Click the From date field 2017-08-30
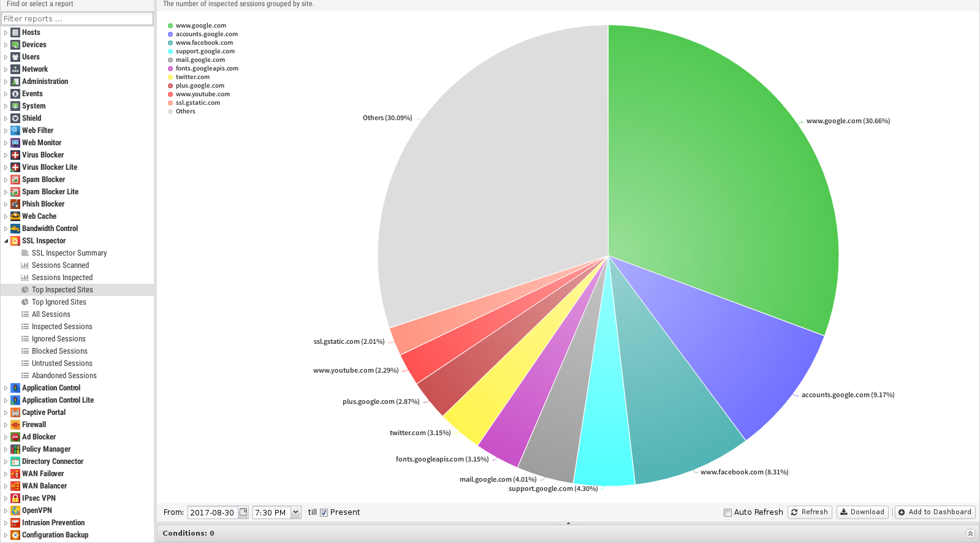980x543 pixels. tap(213, 512)
